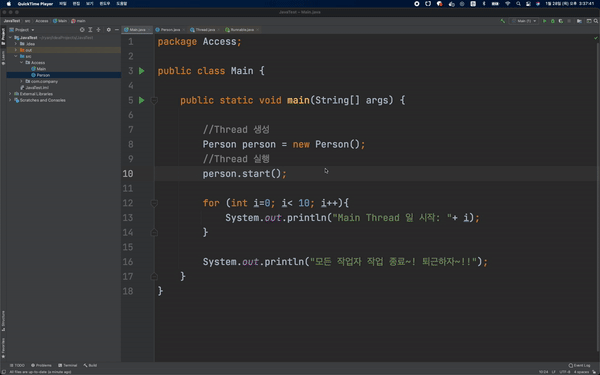Open the Main run configuration dropdown

coord(524,21)
